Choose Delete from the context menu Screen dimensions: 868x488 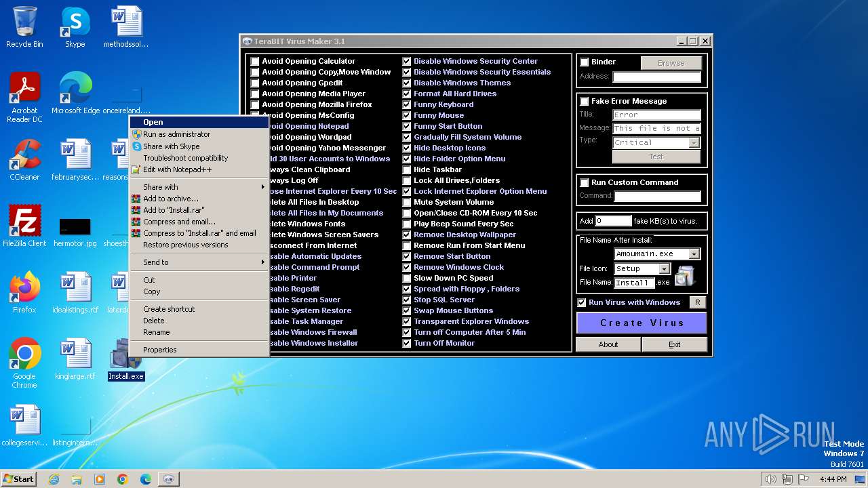(x=199, y=321)
